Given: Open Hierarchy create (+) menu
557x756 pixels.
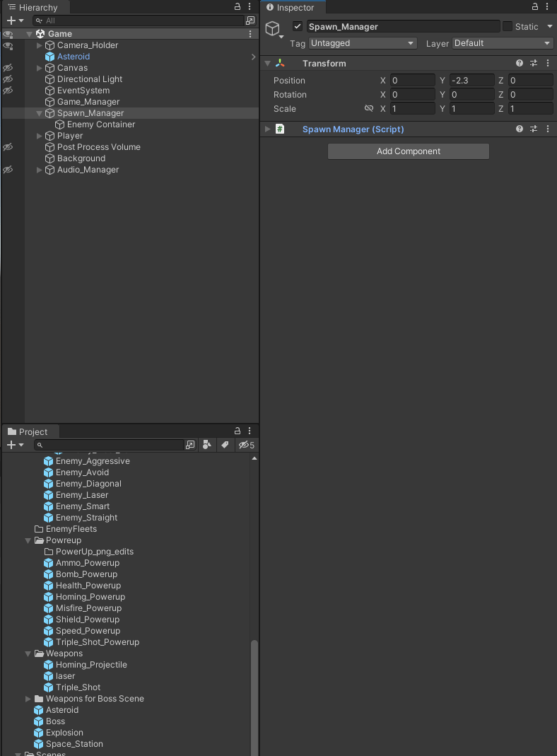Looking at the screenshot, I should (15, 21).
